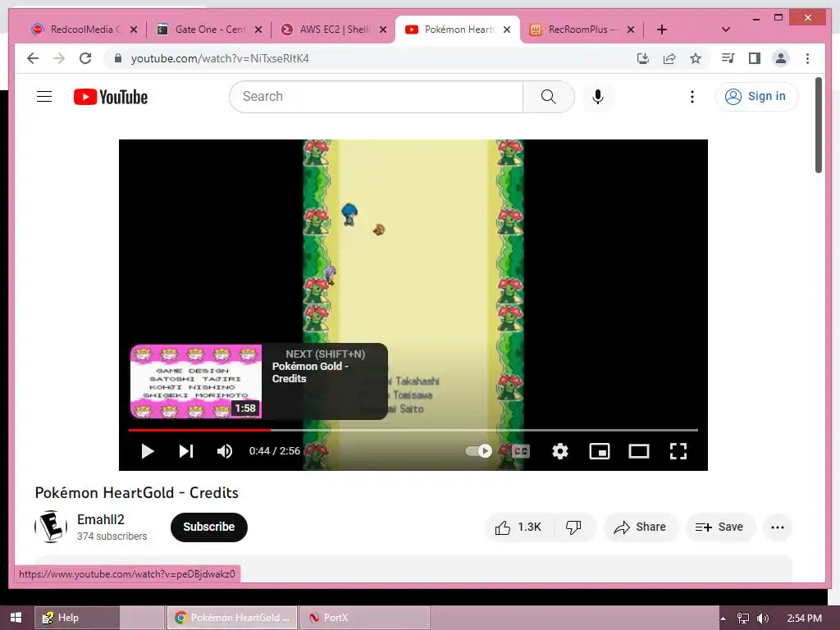Image resolution: width=840 pixels, height=630 pixels.
Task: Seek on the video progress bar
Action: click(x=413, y=430)
